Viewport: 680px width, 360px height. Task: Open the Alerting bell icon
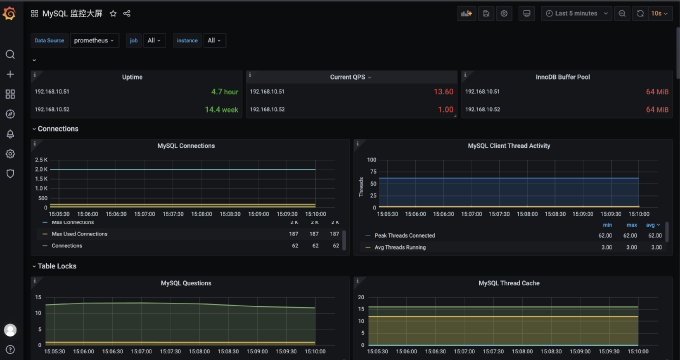coord(10,134)
